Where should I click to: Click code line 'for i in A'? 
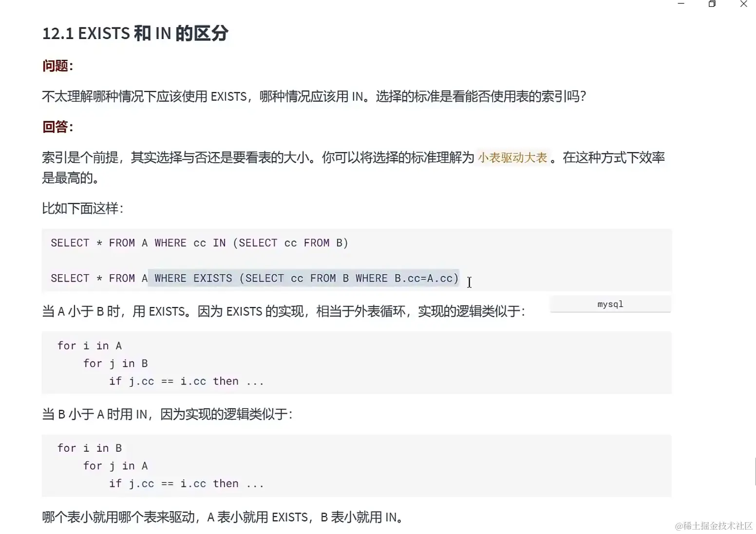tap(90, 346)
